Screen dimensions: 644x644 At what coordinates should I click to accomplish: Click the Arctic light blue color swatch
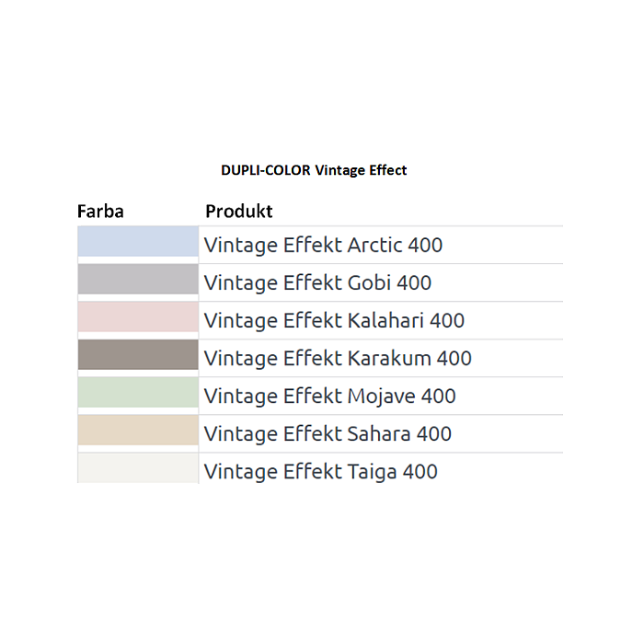138,241
